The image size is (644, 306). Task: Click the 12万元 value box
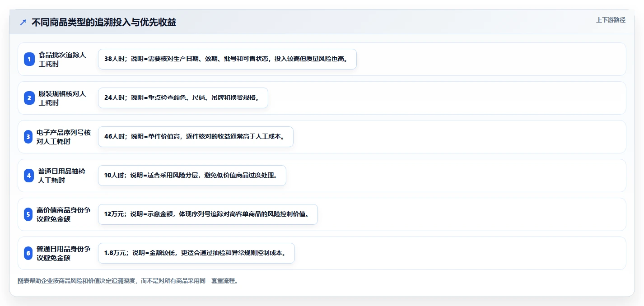click(208, 214)
